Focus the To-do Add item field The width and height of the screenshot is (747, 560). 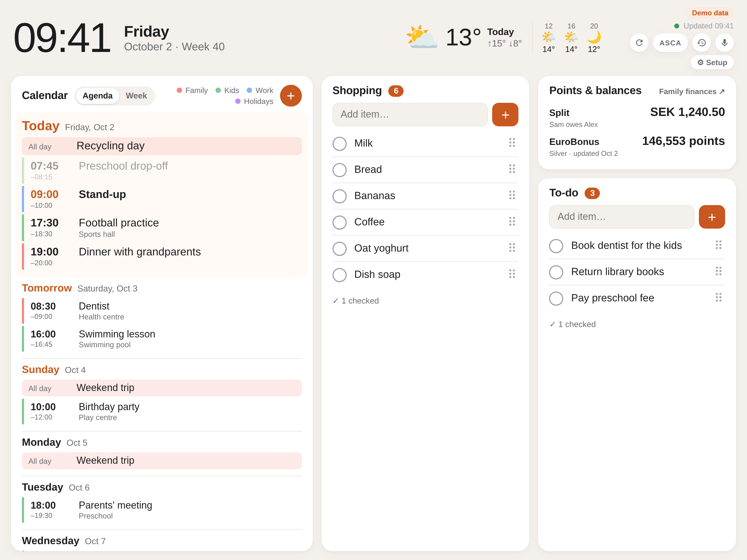(621, 217)
